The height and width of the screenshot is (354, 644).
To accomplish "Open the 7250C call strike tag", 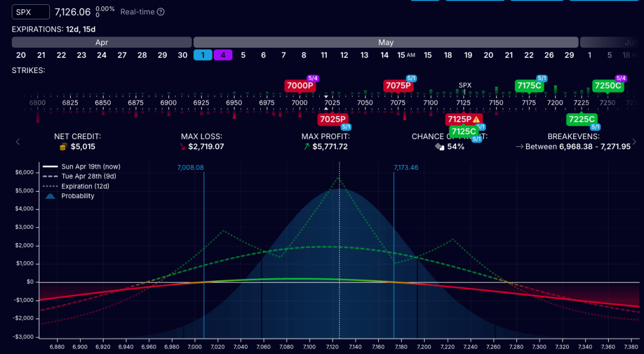I will click(x=608, y=85).
